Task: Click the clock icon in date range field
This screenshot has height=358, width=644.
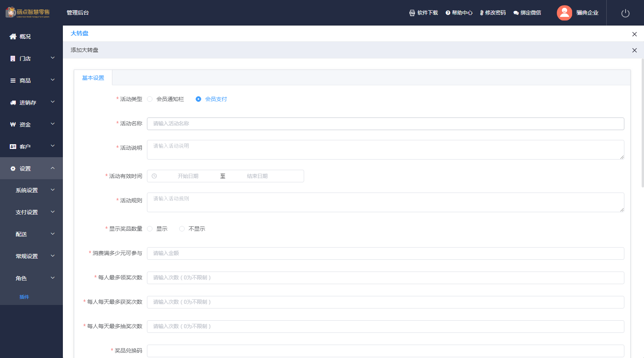Action: [154, 176]
